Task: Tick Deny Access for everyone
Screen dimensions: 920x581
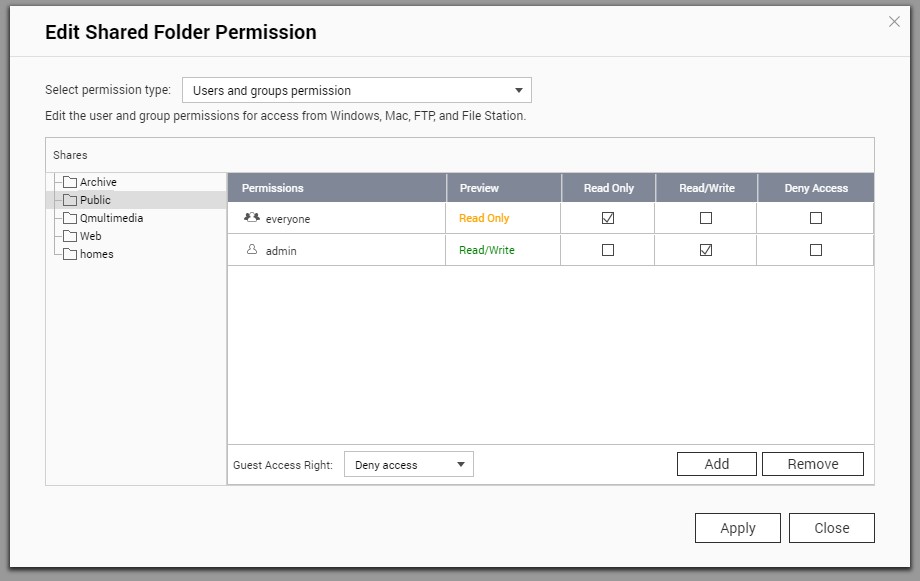Action: 816,218
